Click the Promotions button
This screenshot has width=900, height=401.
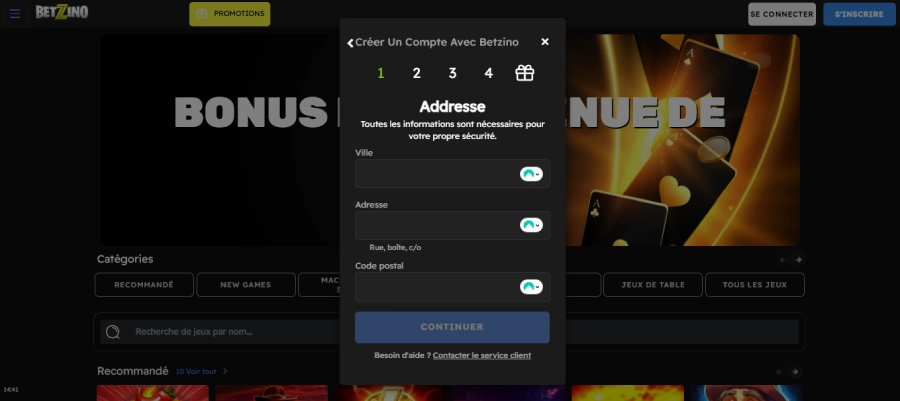tap(230, 14)
